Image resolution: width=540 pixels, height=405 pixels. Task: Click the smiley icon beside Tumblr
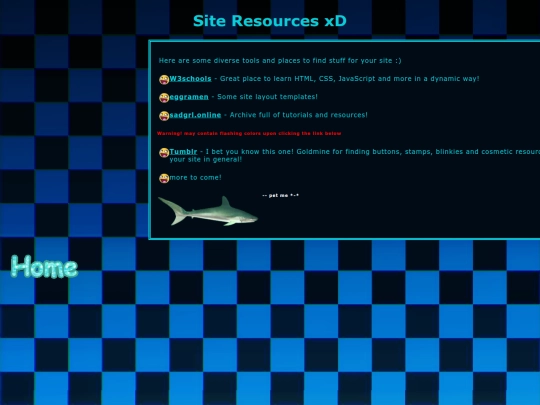pyautogui.click(x=164, y=152)
